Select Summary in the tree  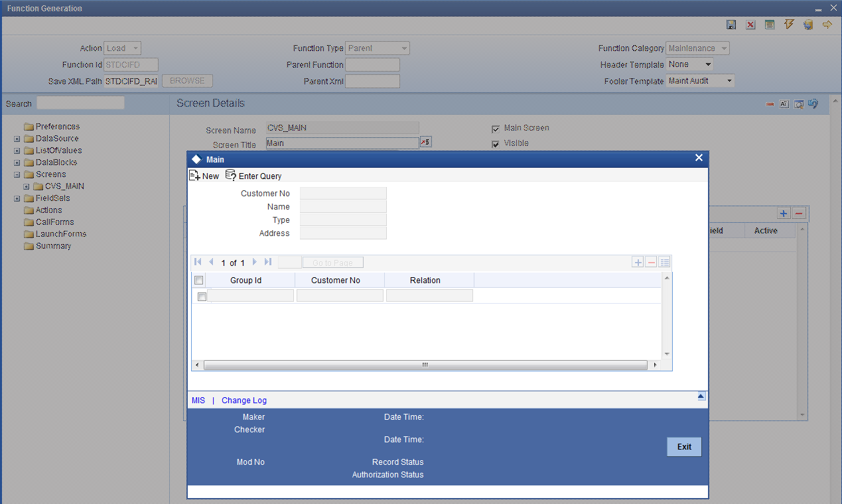click(53, 245)
